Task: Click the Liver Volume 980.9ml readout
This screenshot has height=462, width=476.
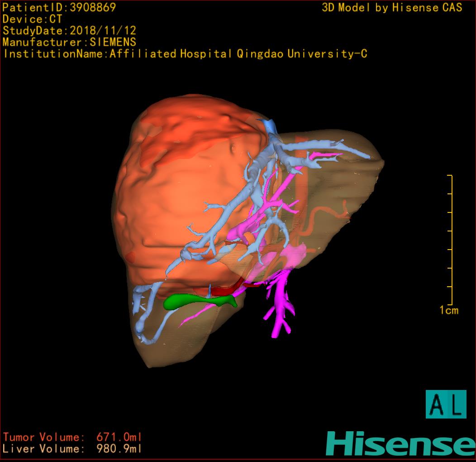Action: pyautogui.click(x=72, y=449)
